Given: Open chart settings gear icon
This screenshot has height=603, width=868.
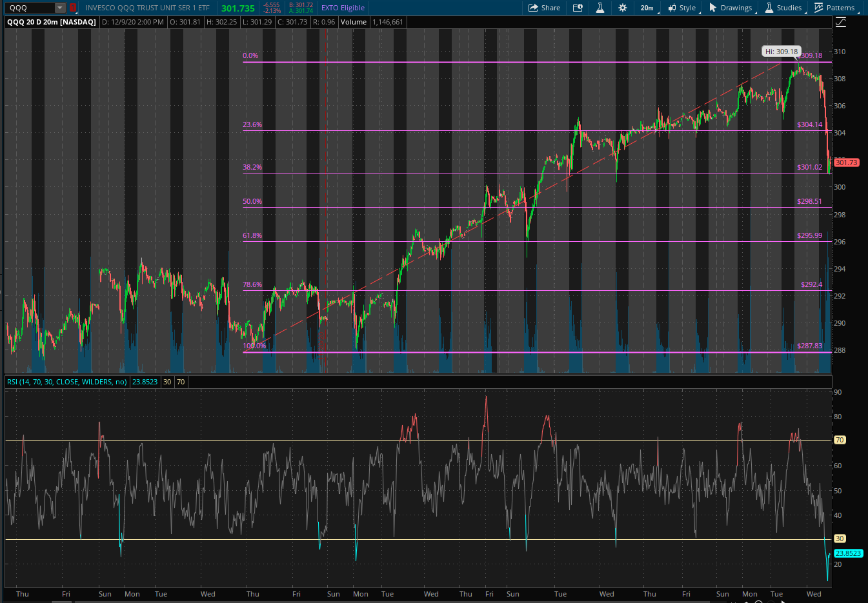Looking at the screenshot, I should 622,8.
